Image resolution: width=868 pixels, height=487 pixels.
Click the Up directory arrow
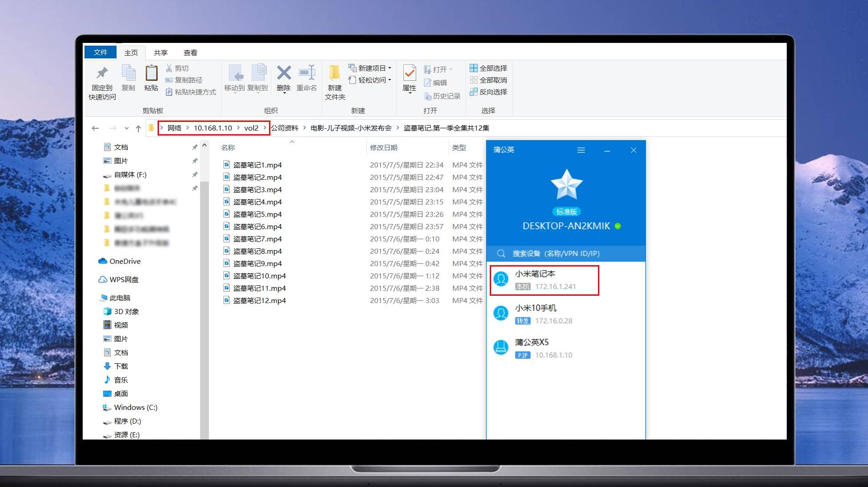click(x=138, y=128)
